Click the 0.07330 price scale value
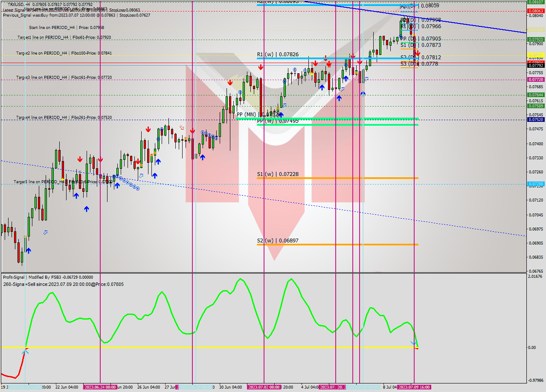The image size is (546, 392). (536, 158)
